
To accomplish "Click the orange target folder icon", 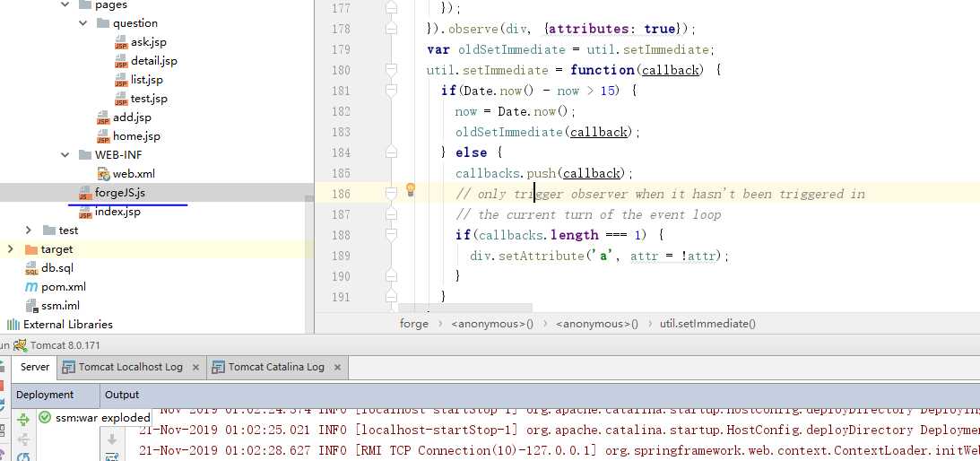I will [x=31, y=249].
